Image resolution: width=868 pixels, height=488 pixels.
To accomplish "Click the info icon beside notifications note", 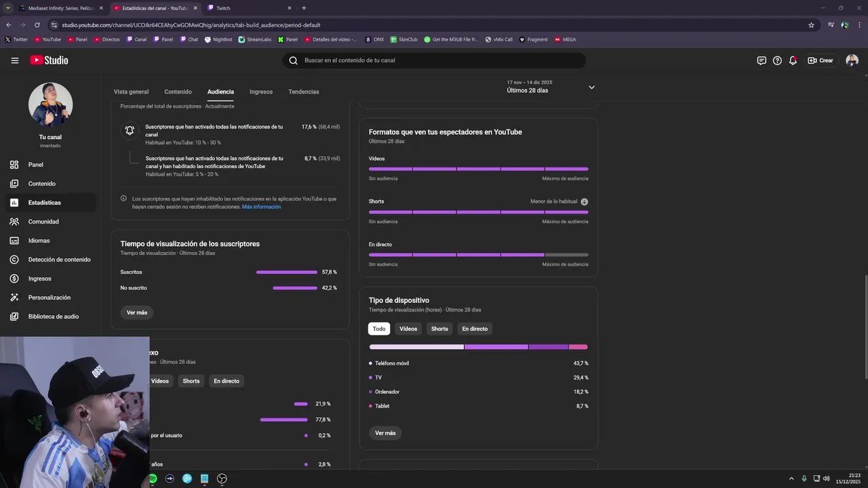I will click(x=123, y=199).
